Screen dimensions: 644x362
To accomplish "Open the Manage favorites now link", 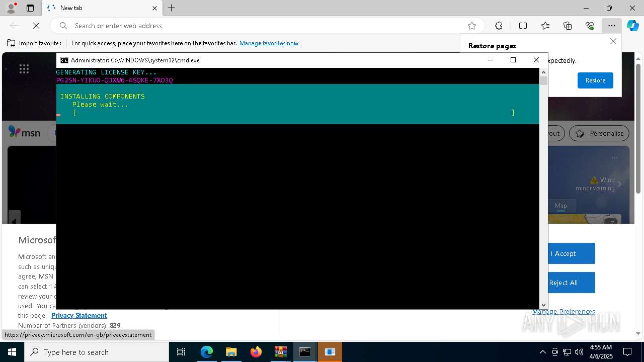I will pos(269,43).
